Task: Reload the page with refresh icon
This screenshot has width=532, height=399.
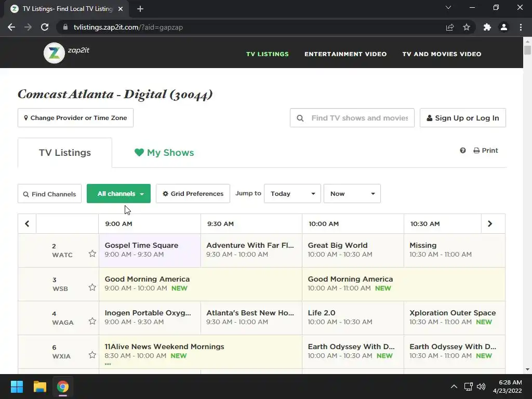Action: pos(45,27)
